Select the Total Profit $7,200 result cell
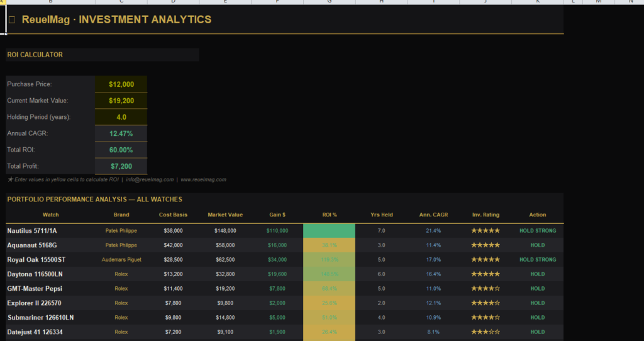644x341 pixels. 121,166
